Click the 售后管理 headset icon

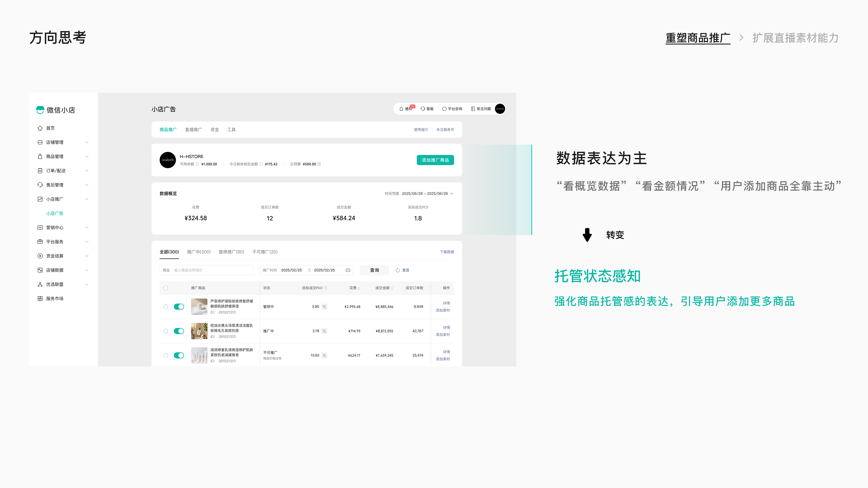pos(40,185)
